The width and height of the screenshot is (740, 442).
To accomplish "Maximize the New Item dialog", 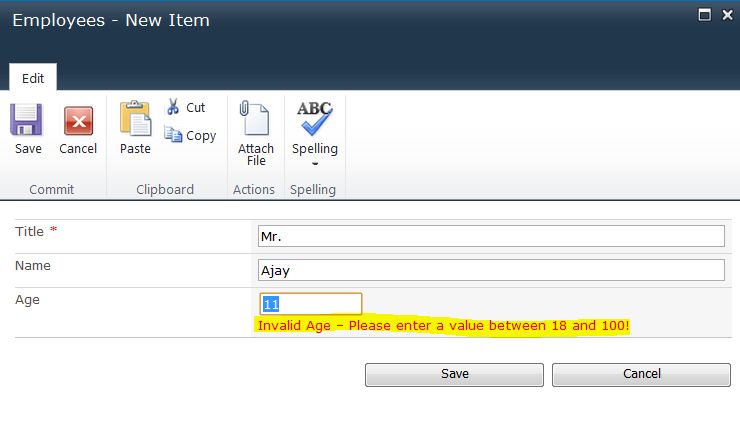I will (704, 15).
